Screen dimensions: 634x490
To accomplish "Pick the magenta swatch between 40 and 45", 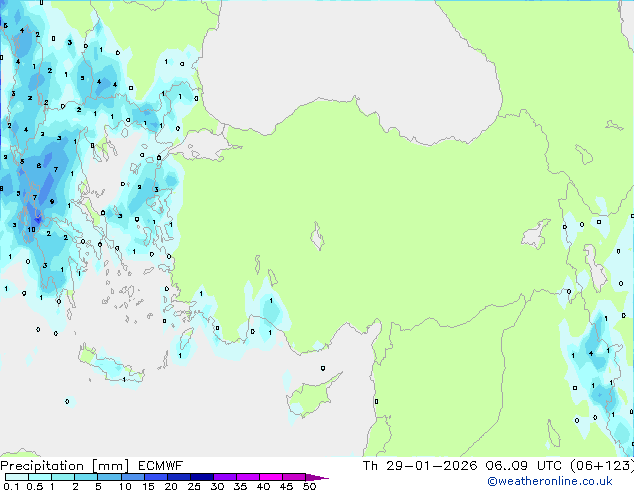I will 271,477.
